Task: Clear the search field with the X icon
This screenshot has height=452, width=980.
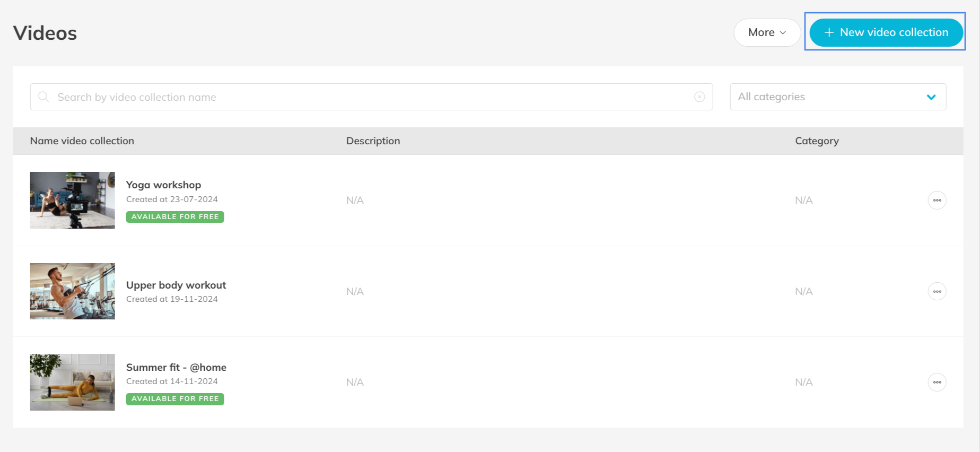Action: coord(699,97)
